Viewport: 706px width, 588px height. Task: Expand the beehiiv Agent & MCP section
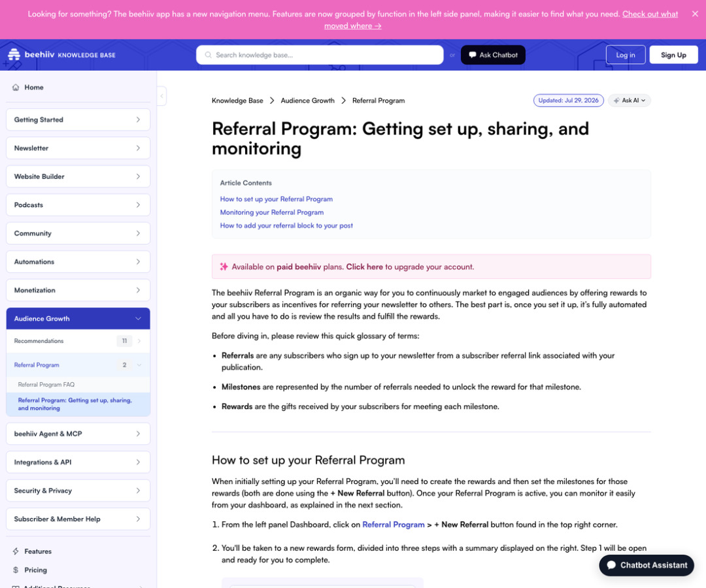pos(78,434)
